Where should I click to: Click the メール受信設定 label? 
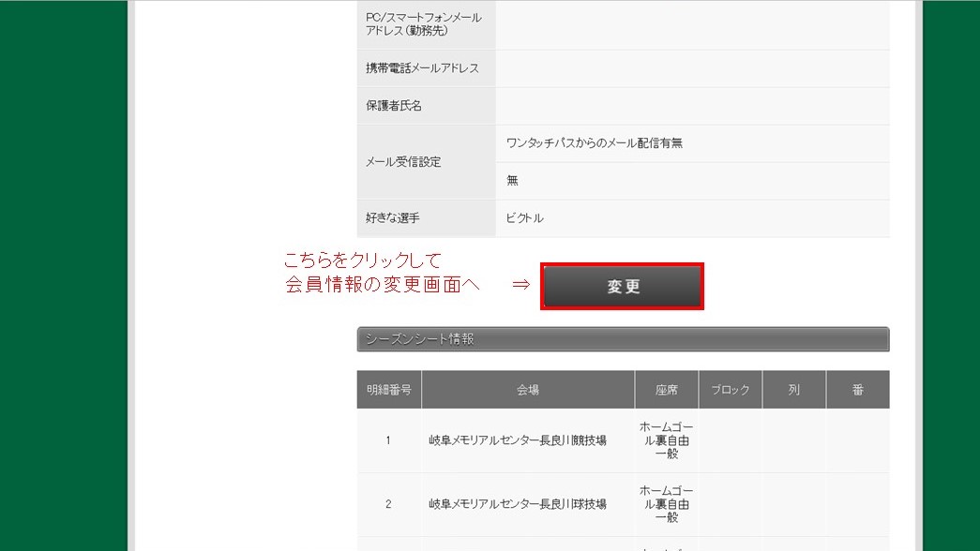click(x=403, y=162)
